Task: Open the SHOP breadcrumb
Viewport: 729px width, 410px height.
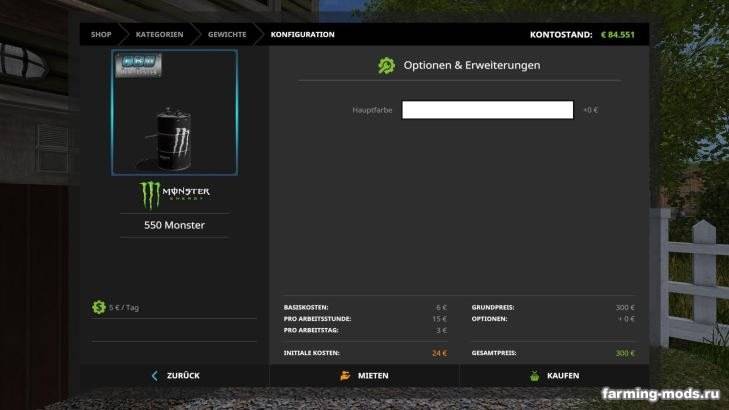Action: (x=101, y=34)
